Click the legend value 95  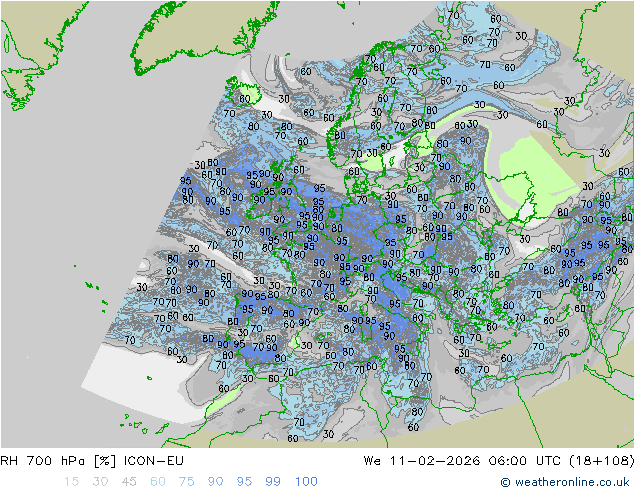click(244, 482)
